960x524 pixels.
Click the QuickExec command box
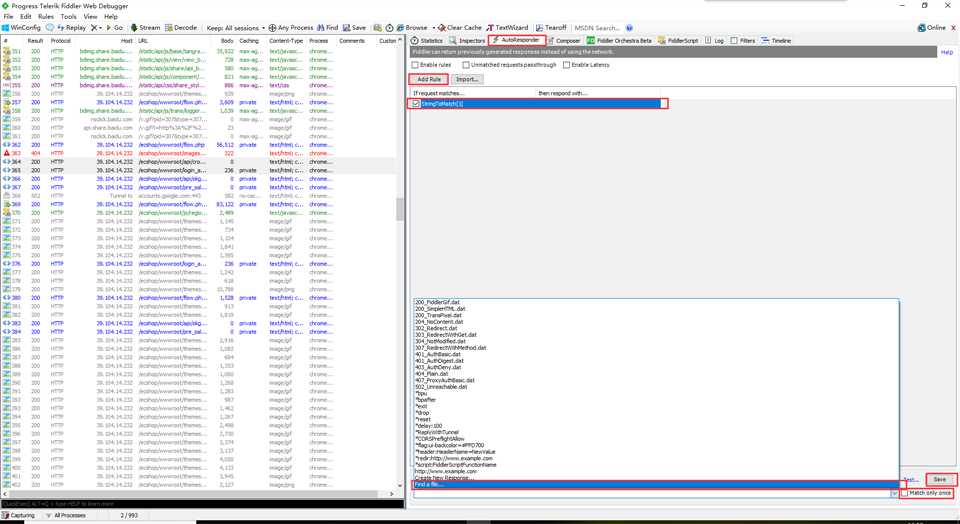[x=202, y=504]
